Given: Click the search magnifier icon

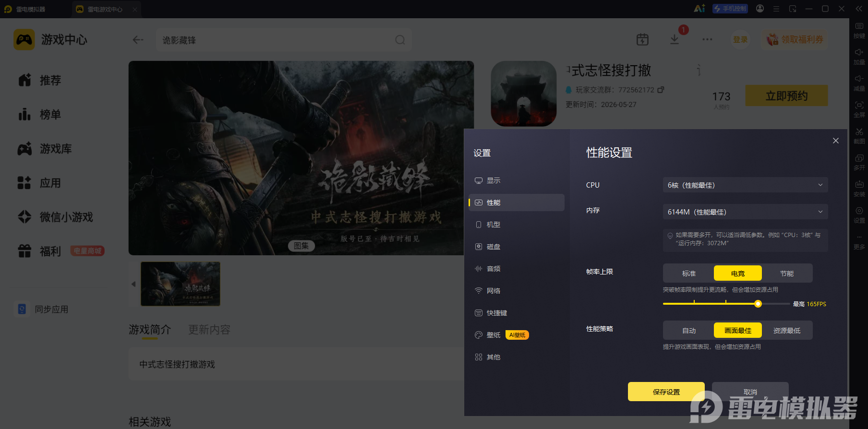Looking at the screenshot, I should 400,40.
